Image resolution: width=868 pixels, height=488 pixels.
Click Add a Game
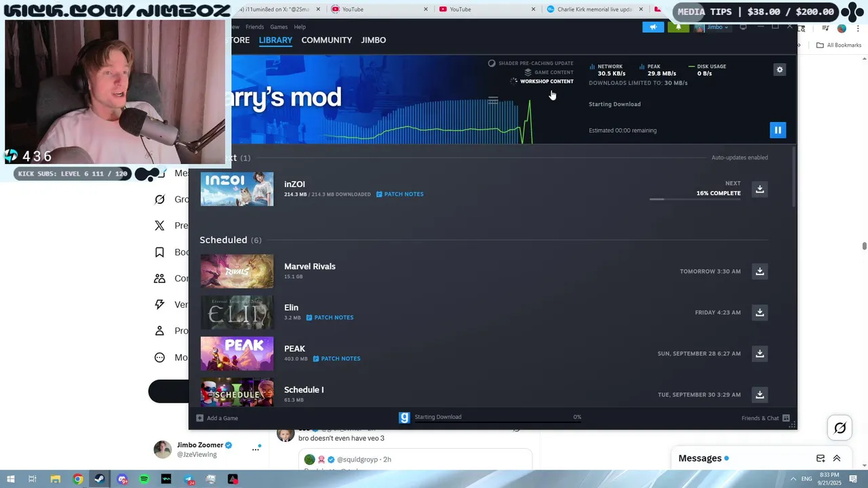[x=217, y=418]
